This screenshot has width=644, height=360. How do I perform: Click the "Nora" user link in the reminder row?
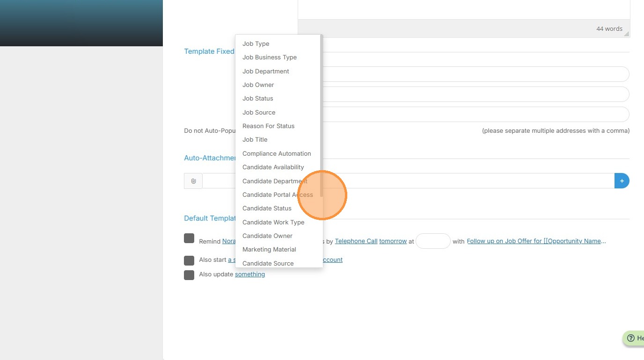tap(229, 241)
